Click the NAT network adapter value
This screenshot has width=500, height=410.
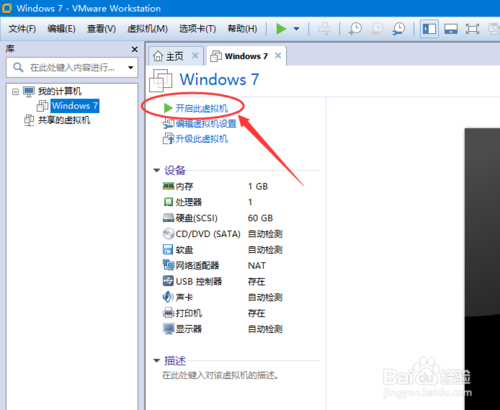coord(257,266)
